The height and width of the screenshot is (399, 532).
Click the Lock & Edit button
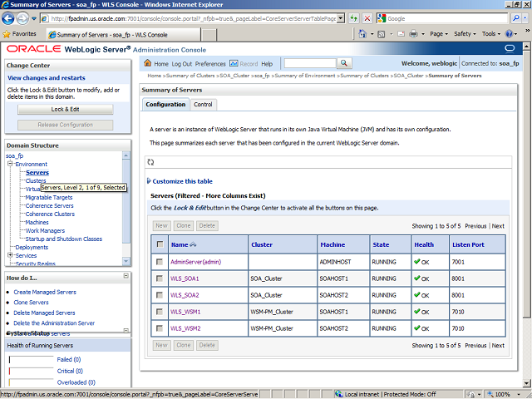(x=65, y=109)
